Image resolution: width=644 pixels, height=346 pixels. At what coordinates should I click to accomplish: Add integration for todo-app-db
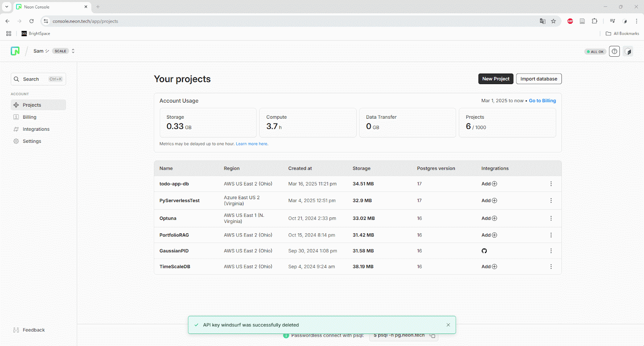pyautogui.click(x=489, y=184)
